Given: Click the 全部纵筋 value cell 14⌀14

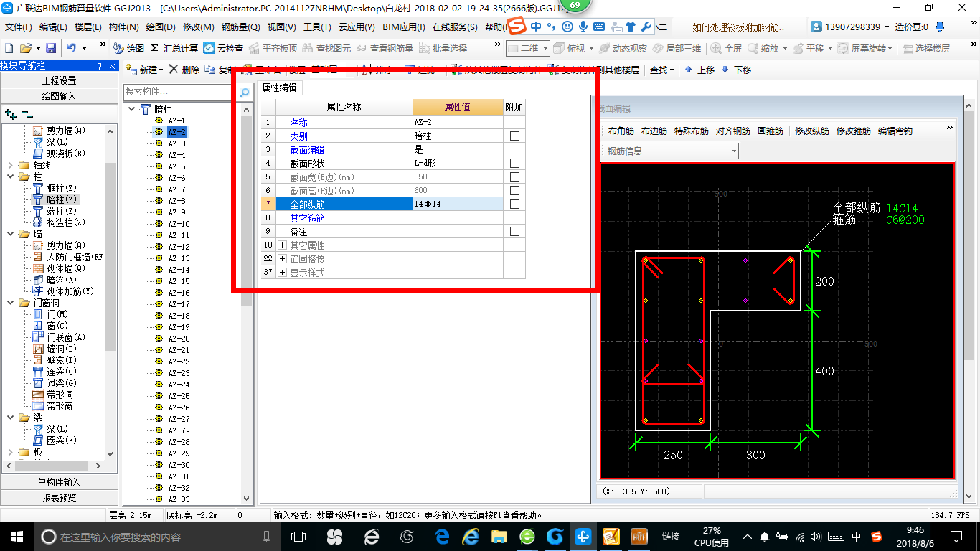Looking at the screenshot, I should (458, 204).
